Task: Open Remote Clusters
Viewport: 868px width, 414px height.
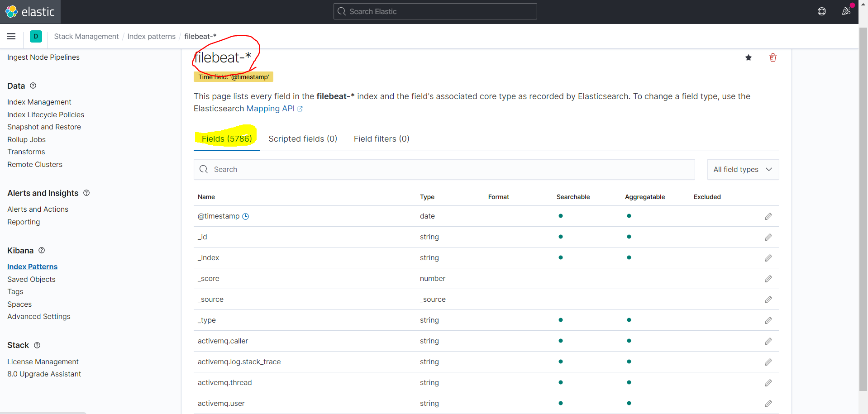Action: pyautogui.click(x=35, y=164)
